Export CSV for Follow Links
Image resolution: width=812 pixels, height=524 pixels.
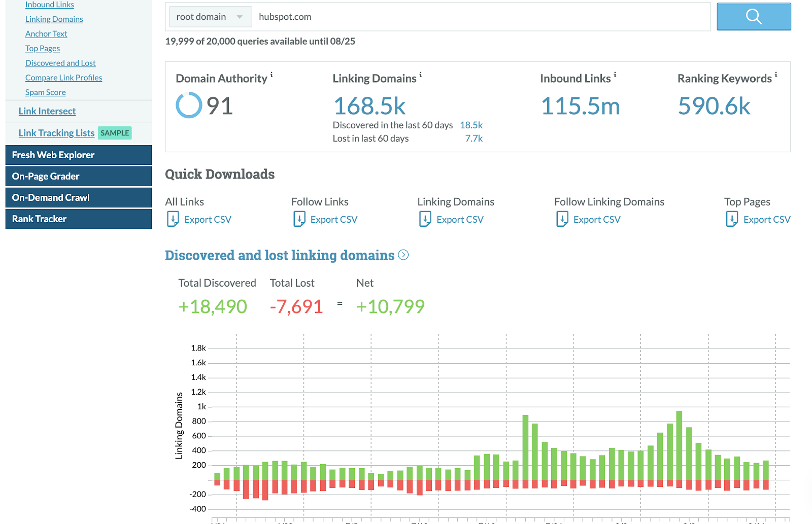click(x=334, y=220)
